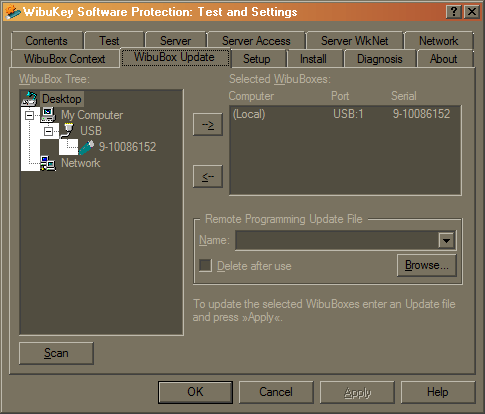Select the (Local) USB:1 row in list
Screen dimensions: 485x414
click(x=345, y=114)
